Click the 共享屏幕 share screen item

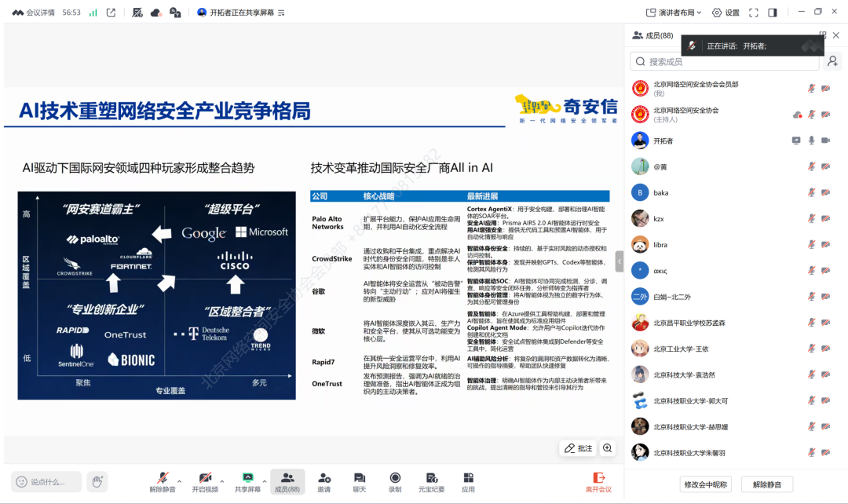click(248, 482)
